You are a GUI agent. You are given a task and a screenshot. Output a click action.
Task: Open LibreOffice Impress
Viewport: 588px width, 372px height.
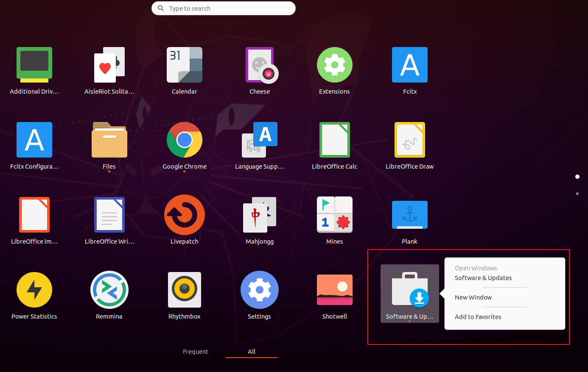click(34, 215)
